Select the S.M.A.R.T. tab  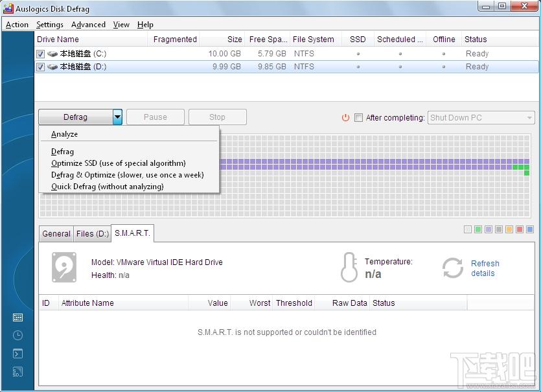(x=132, y=233)
